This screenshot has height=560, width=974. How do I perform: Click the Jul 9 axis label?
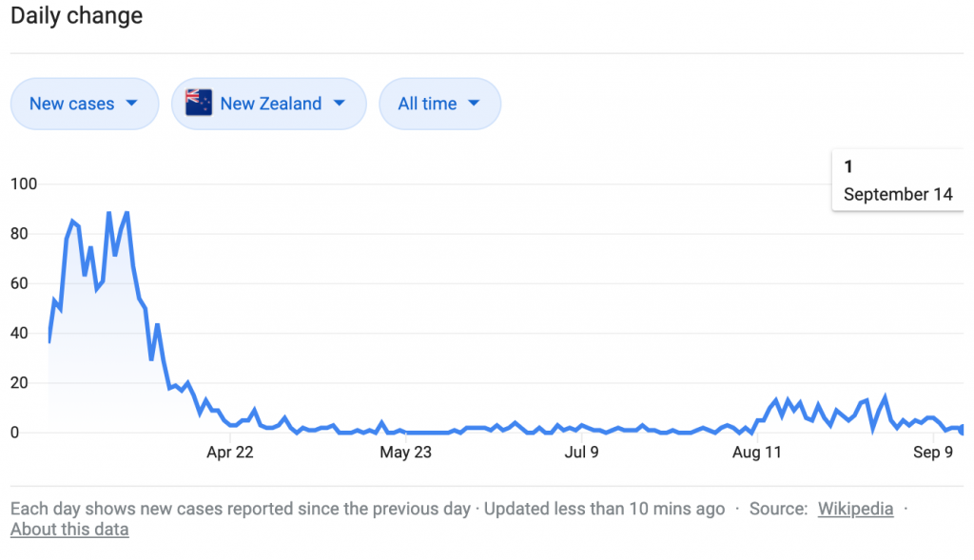click(x=581, y=452)
